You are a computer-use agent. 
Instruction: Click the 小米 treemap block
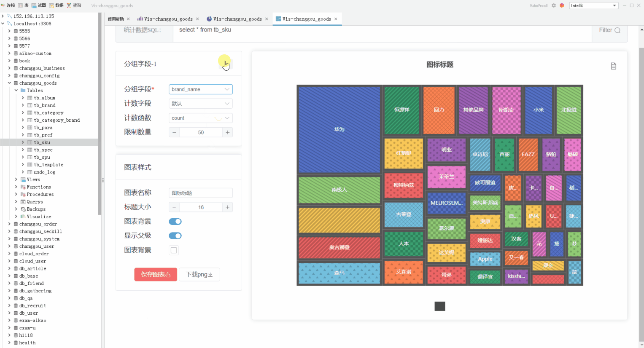tap(539, 110)
